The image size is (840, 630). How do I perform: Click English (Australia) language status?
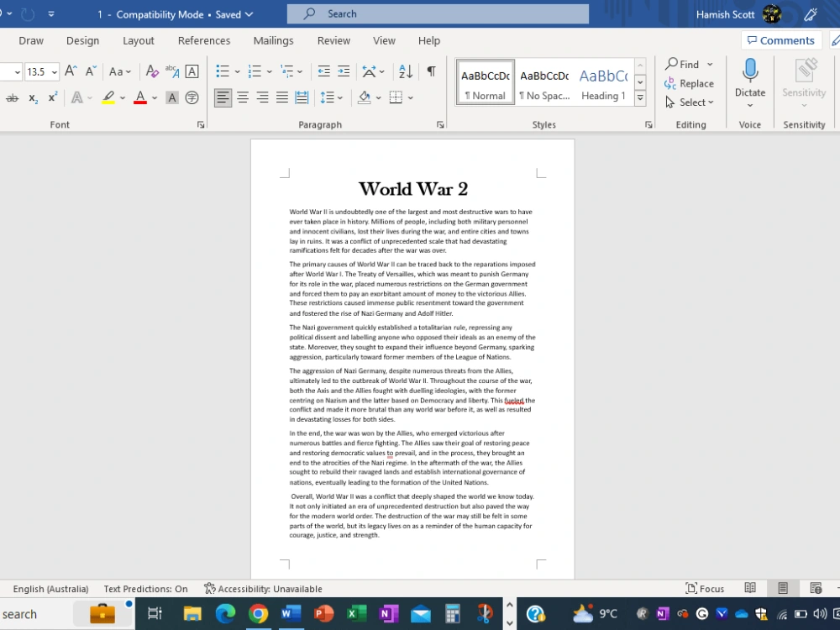51,589
